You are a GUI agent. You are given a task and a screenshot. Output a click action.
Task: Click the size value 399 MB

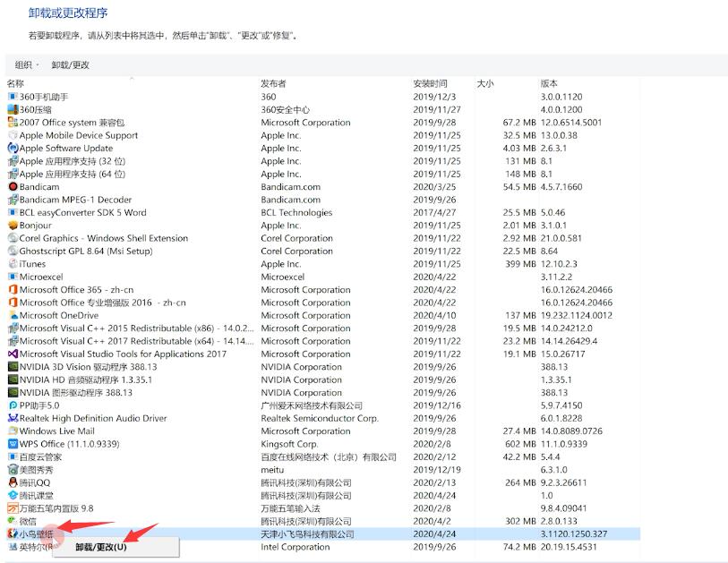[x=520, y=264]
